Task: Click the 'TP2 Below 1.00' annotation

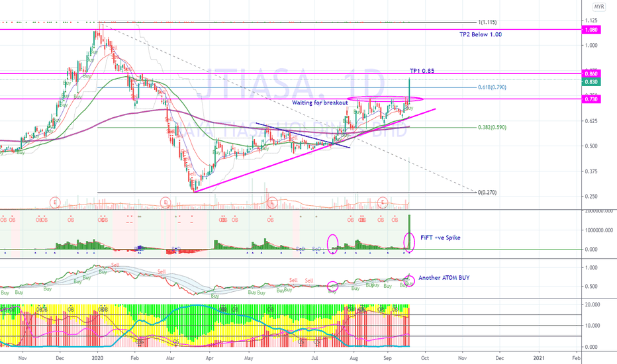Action: pyautogui.click(x=481, y=34)
